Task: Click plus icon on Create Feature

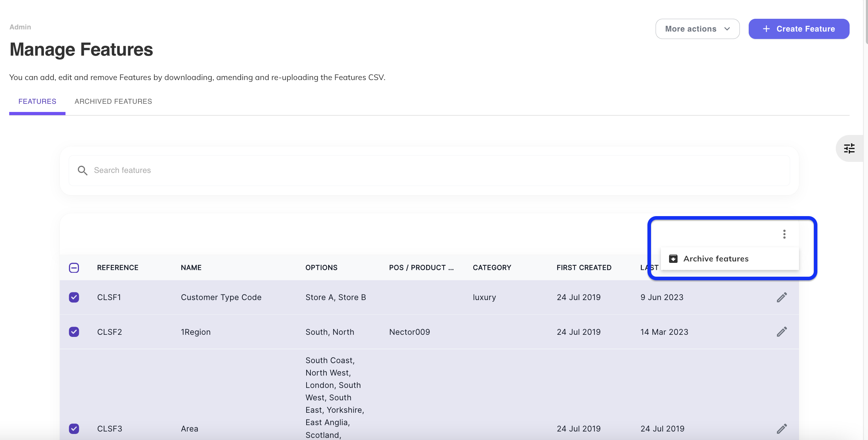Action: pyautogui.click(x=766, y=29)
